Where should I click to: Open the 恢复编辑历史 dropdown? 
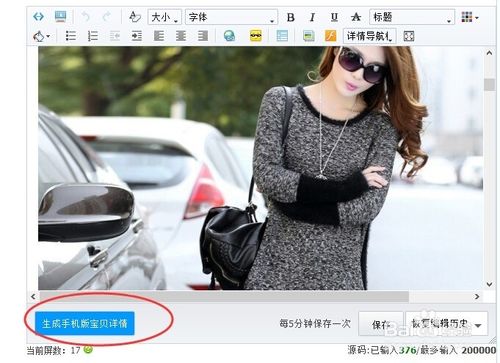446,324
